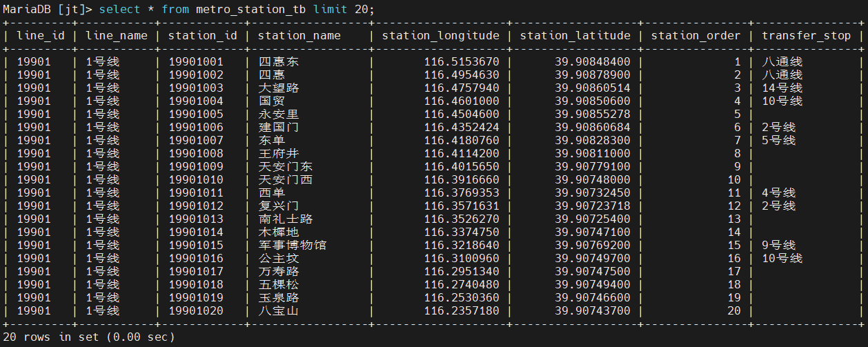868x347 pixels.
Task: Click the MariaDB [jt]> command prompt
Action: coord(47,10)
